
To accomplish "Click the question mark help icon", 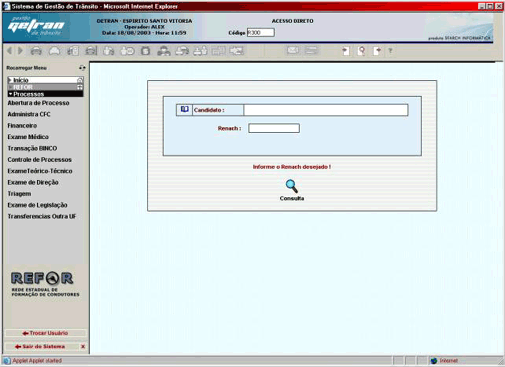I will click(390, 51).
